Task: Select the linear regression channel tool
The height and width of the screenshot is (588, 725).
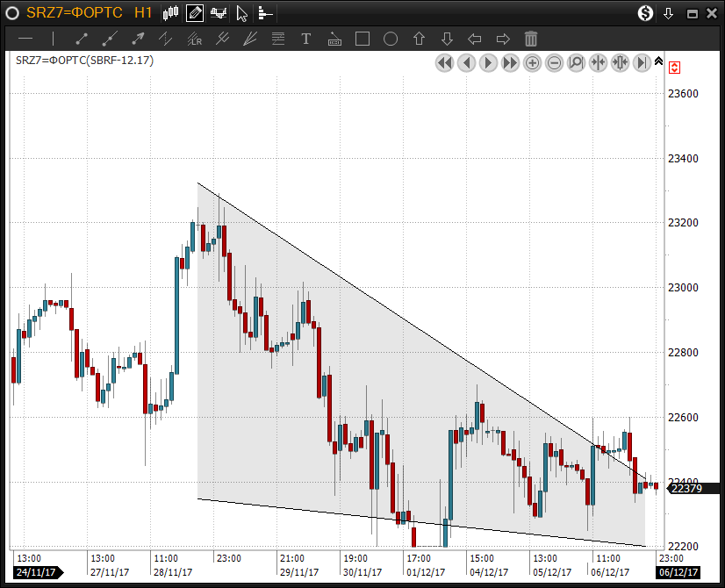Action: pyautogui.click(x=194, y=39)
